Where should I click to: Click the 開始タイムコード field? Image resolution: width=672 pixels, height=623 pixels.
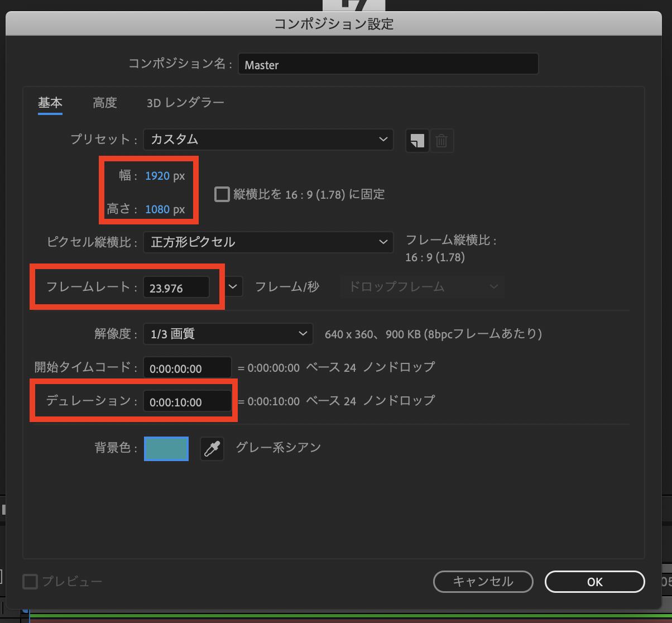tap(187, 368)
